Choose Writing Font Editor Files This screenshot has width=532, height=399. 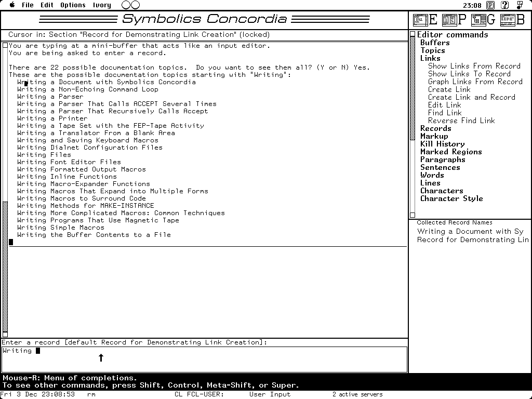(69, 162)
